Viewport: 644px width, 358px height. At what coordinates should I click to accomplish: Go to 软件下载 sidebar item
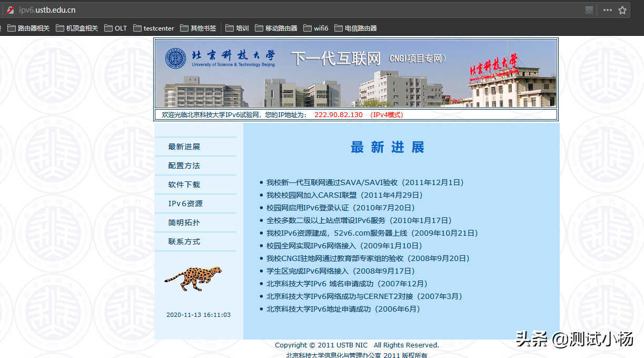184,185
